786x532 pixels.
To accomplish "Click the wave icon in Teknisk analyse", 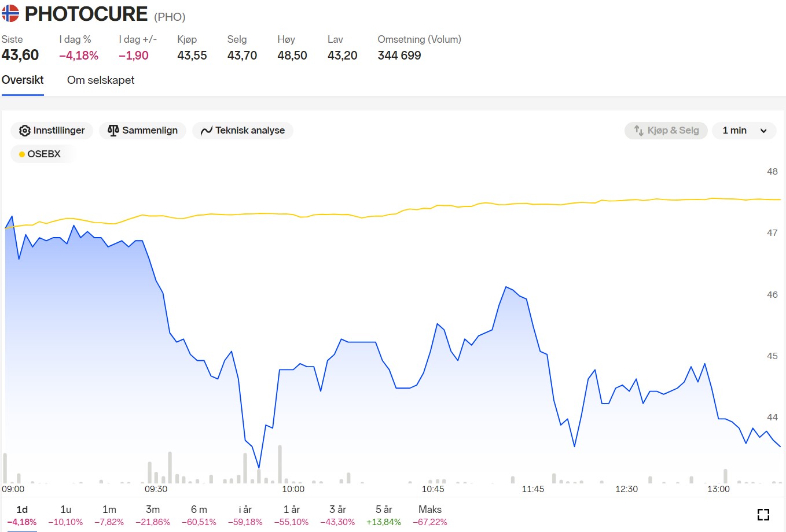I will pos(207,131).
